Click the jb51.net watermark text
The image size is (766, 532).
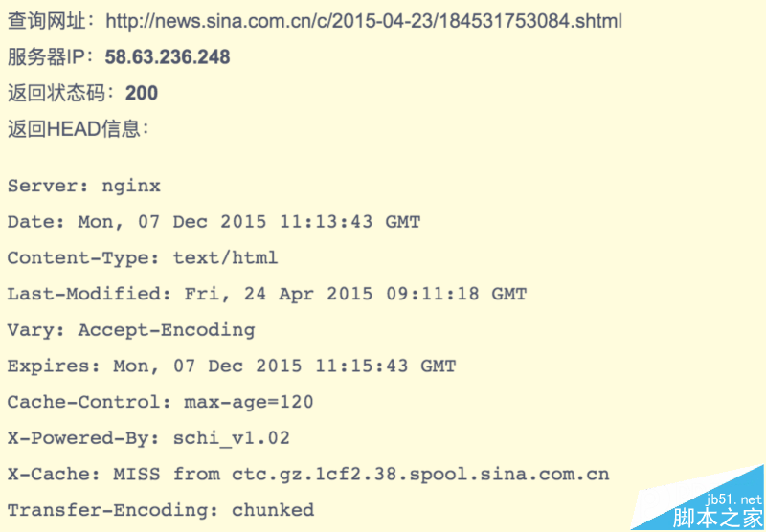736,499
